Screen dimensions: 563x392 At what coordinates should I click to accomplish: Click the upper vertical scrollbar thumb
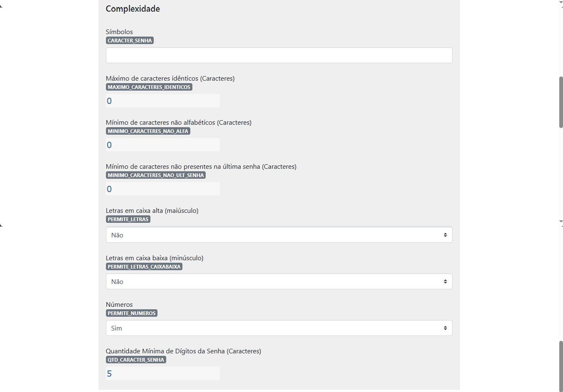561,102
